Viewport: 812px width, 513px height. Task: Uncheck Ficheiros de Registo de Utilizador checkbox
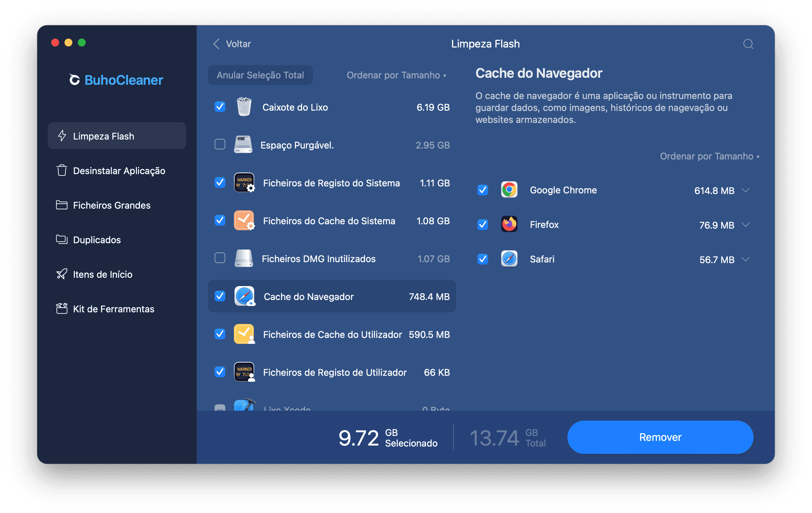coord(220,372)
